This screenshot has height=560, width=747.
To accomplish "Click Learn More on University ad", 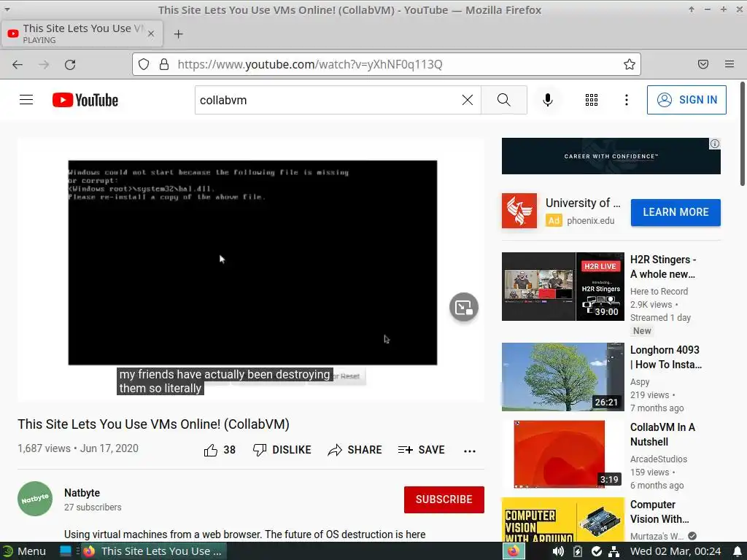I will [x=676, y=212].
